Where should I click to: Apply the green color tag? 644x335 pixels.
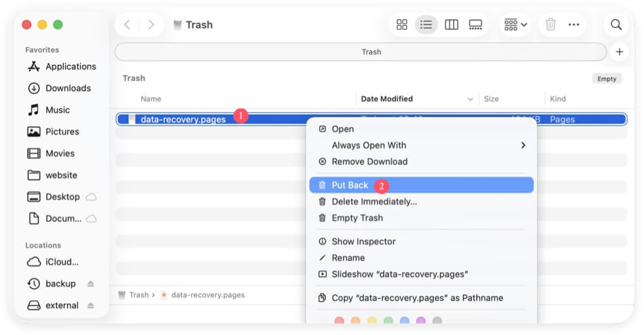388,320
